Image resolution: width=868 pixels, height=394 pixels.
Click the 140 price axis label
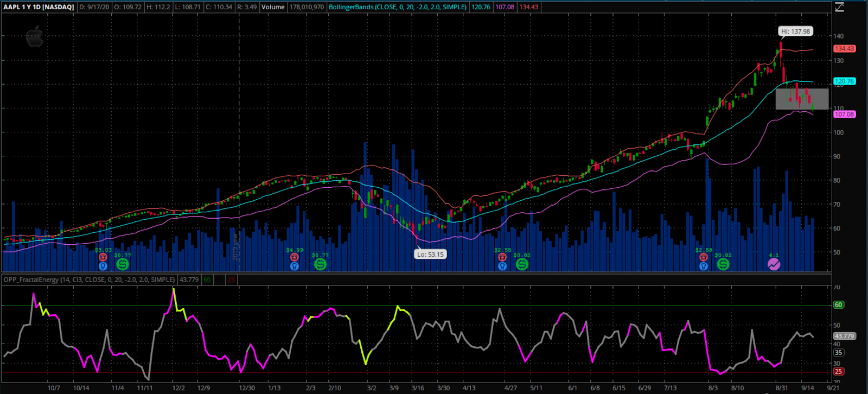(839, 36)
